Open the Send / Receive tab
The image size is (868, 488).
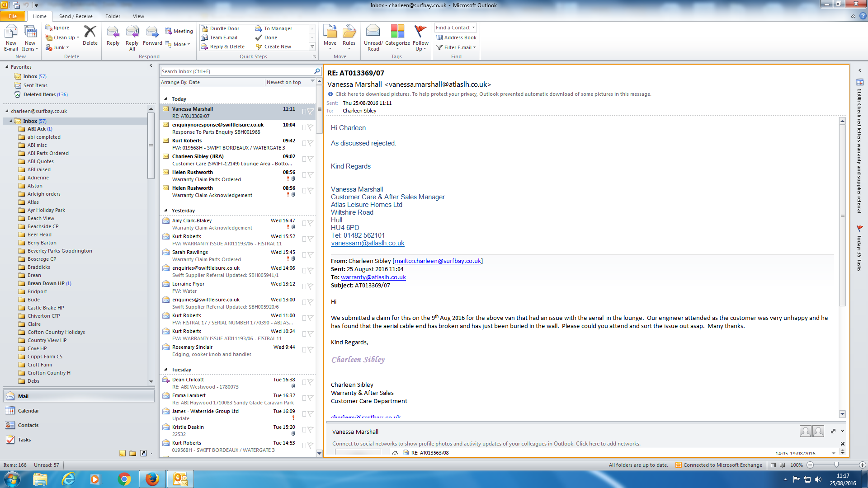(x=75, y=16)
